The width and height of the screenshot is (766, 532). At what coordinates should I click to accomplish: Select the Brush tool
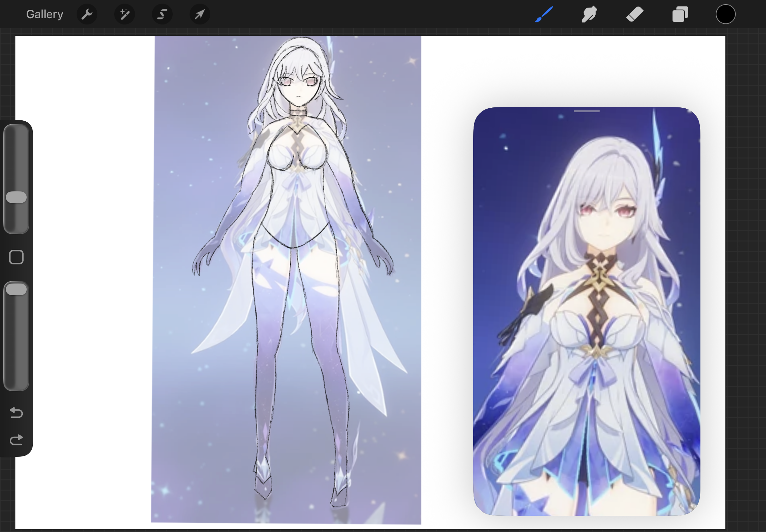coord(544,14)
